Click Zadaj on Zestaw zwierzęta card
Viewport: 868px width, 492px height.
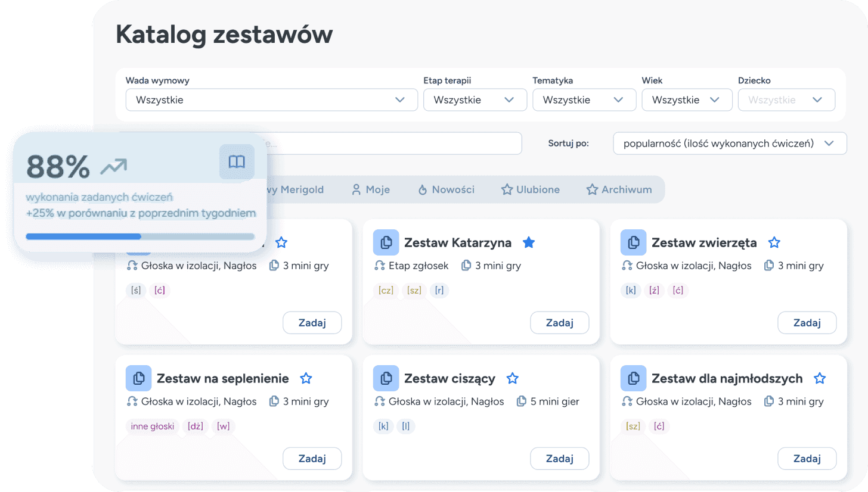tap(807, 323)
